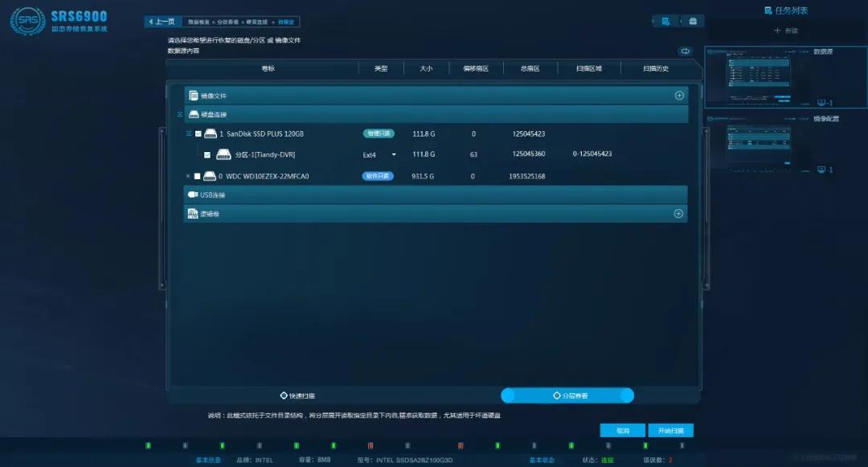Click the 取消 button
The image size is (868, 467).
click(622, 431)
